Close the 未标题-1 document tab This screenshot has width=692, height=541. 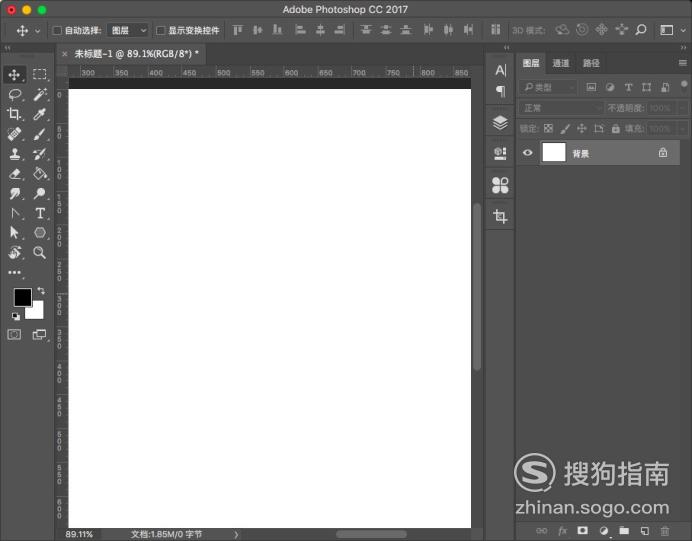click(x=65, y=54)
